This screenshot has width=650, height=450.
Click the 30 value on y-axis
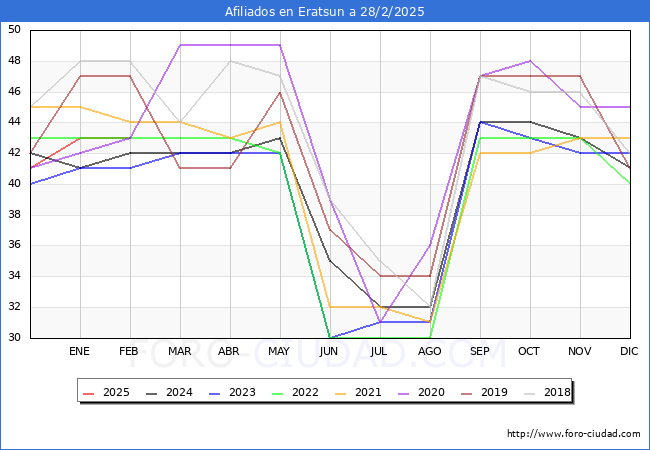(x=14, y=337)
